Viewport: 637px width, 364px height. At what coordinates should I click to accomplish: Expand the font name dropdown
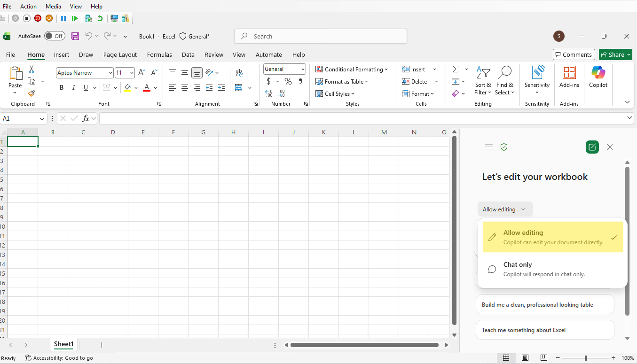[x=110, y=73]
